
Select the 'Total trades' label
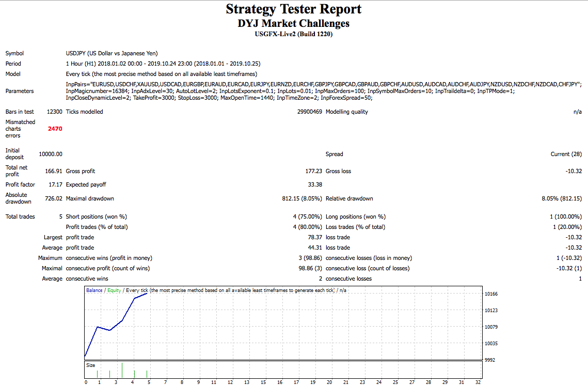tap(20, 217)
